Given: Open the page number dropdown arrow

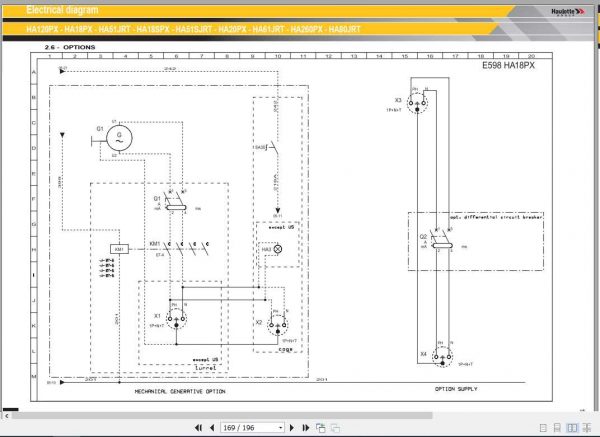Looking at the screenshot, I should pyautogui.click(x=280, y=428).
